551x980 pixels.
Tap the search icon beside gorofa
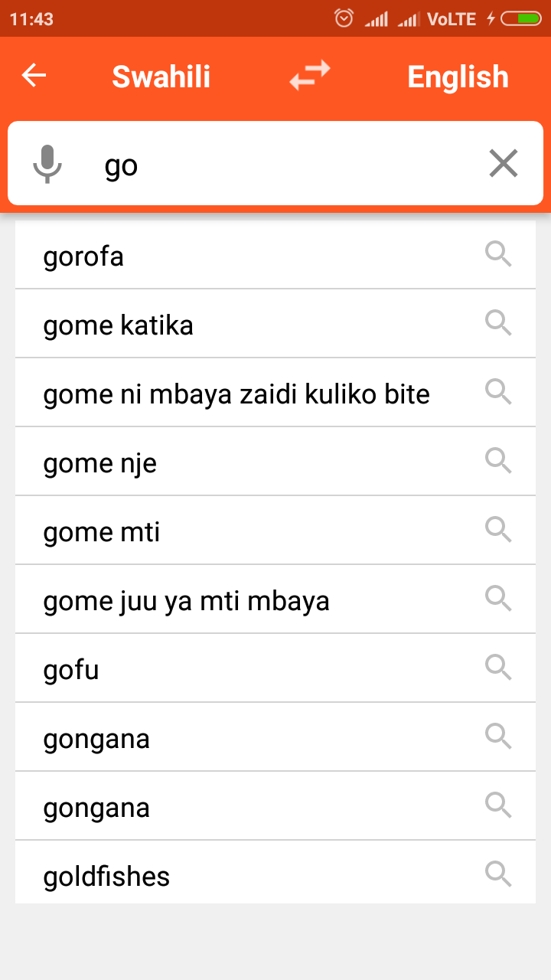[498, 254]
